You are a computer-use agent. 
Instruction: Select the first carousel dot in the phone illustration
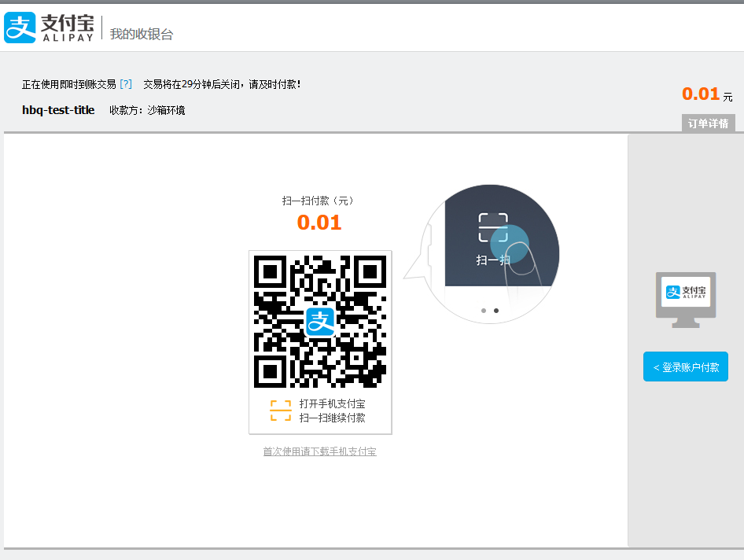coord(484,311)
